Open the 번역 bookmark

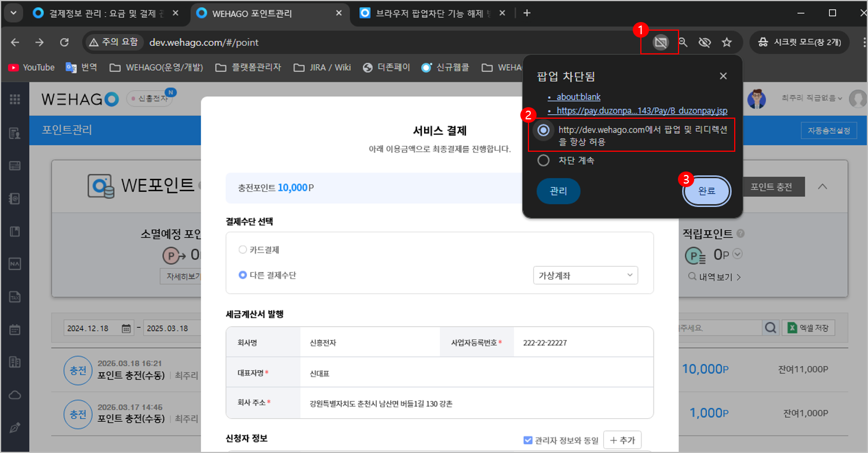pos(81,67)
